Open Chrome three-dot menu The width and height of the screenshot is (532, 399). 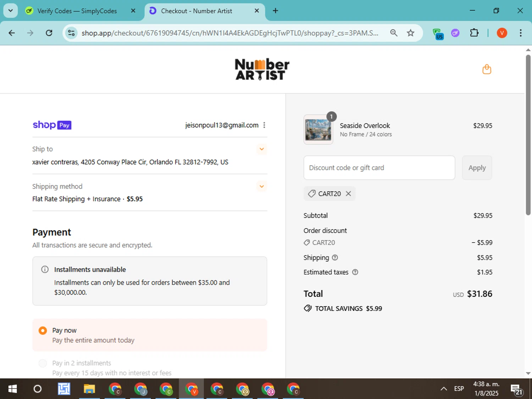[x=520, y=33]
